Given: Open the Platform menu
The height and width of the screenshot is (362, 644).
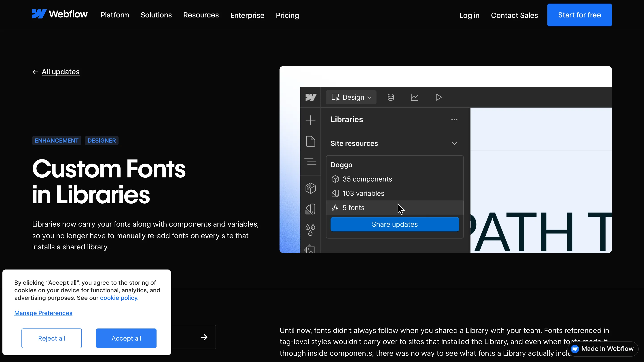Looking at the screenshot, I should click(x=115, y=15).
